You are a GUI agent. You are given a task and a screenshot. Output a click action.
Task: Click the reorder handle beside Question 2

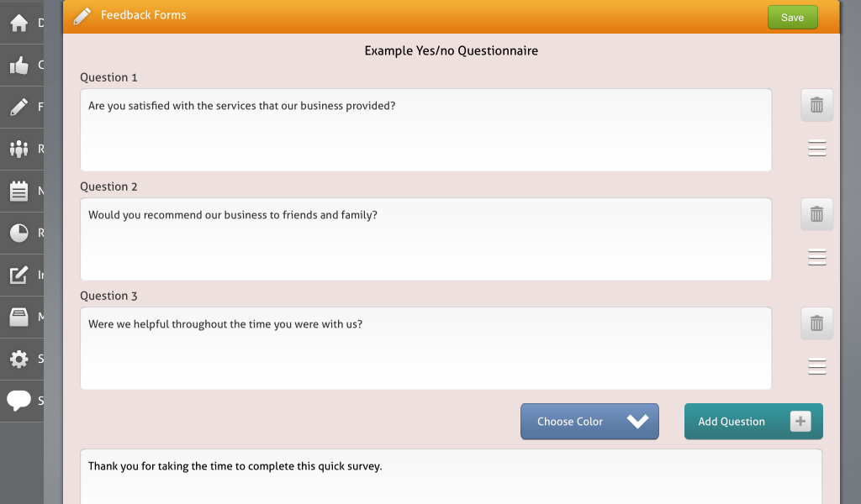coord(816,257)
